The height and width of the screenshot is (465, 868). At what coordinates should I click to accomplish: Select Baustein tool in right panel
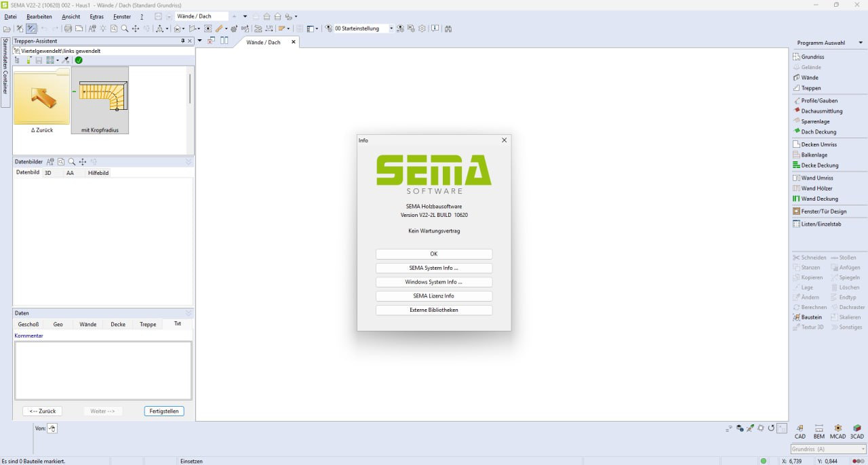807,317
